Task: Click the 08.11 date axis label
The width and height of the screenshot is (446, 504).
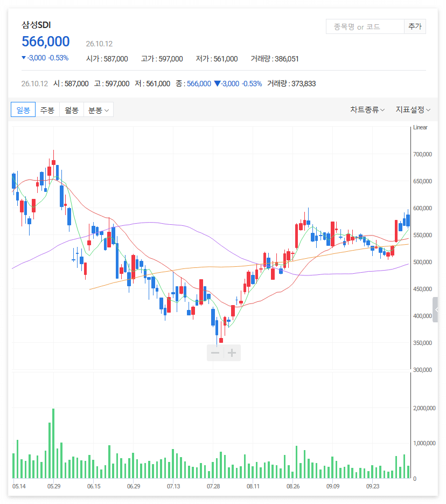Action: tap(253, 486)
